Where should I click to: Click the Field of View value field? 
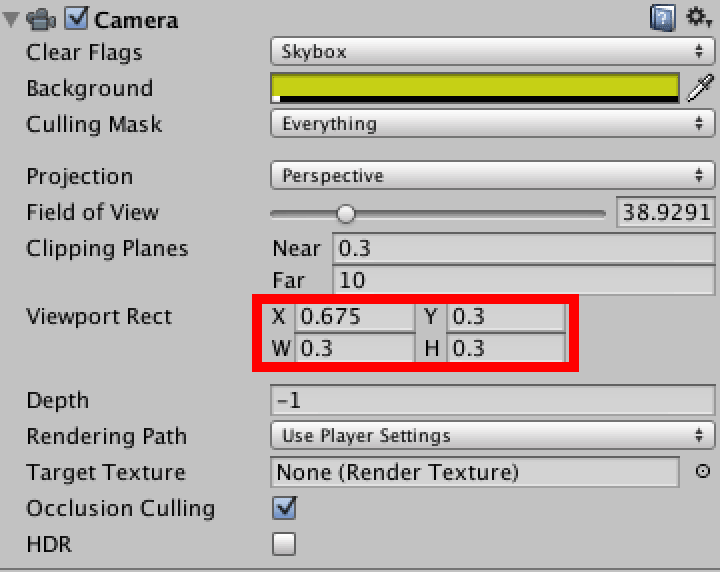click(665, 212)
